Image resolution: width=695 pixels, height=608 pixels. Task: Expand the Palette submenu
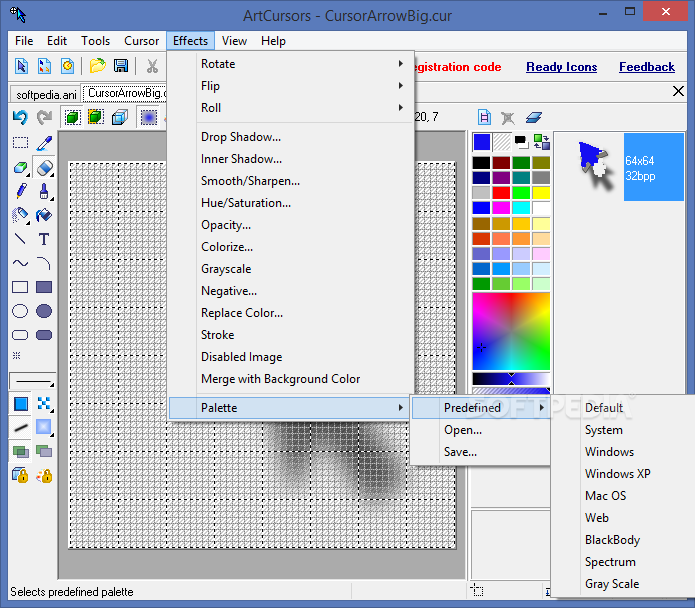pos(289,408)
